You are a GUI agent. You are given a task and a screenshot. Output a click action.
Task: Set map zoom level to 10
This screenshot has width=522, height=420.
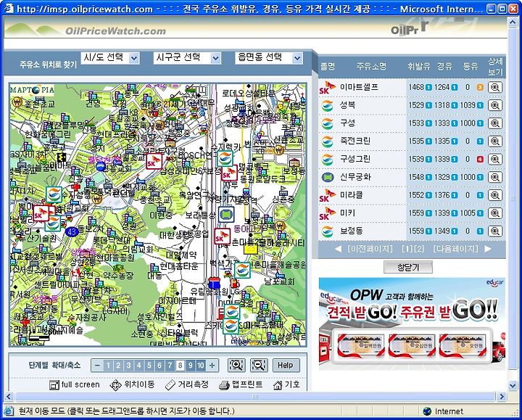tap(201, 366)
